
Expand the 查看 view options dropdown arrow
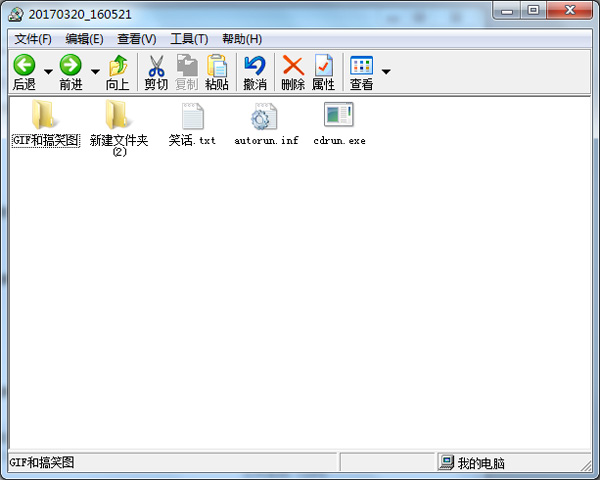(386, 72)
